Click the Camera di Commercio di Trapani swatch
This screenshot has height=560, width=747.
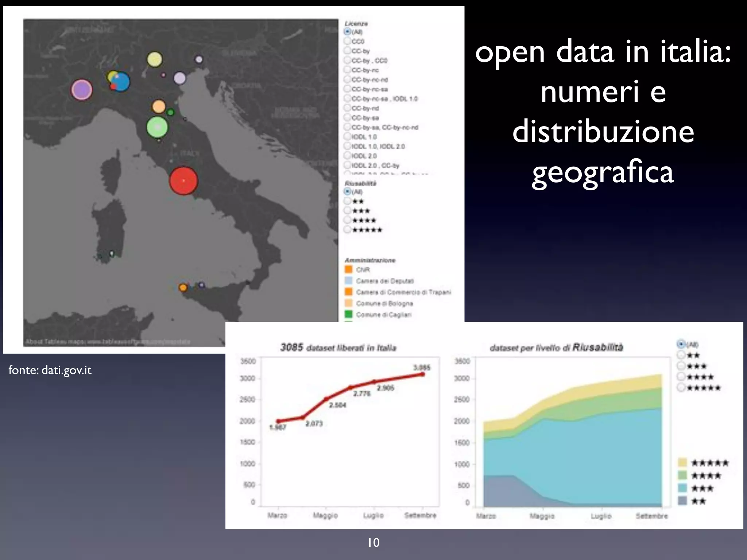[x=349, y=292]
